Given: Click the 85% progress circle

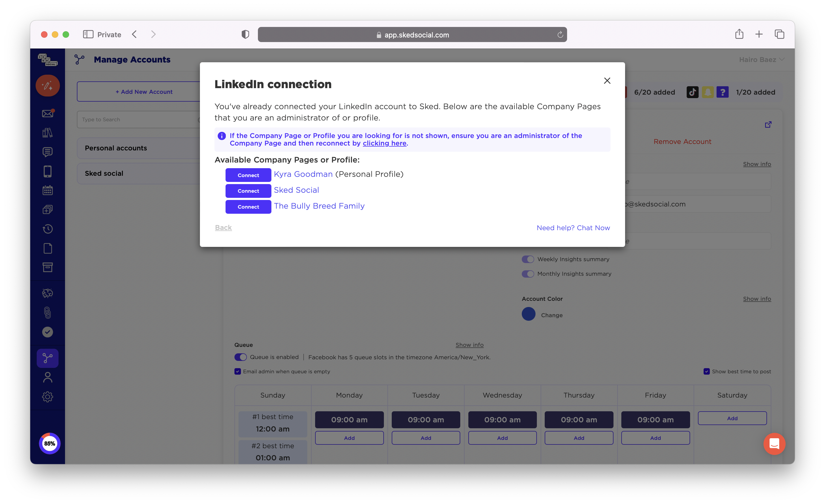Looking at the screenshot, I should [50, 443].
